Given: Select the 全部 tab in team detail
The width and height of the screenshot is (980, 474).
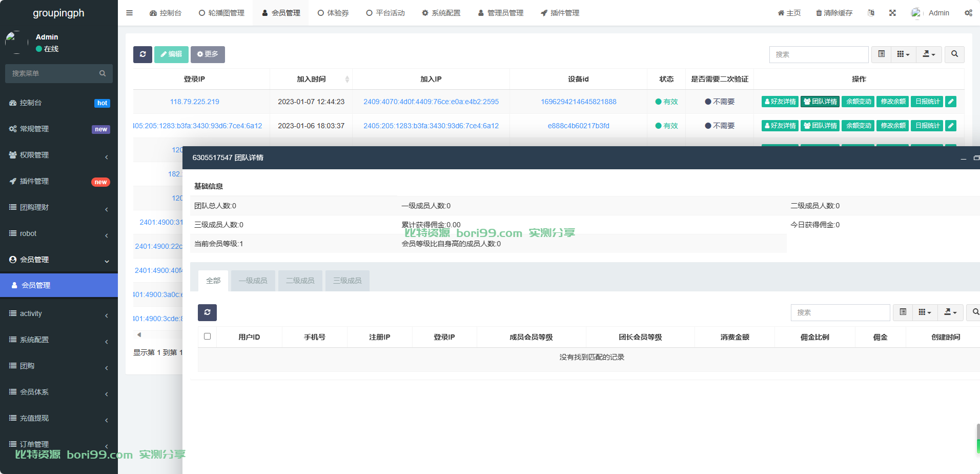Looking at the screenshot, I should tap(213, 281).
